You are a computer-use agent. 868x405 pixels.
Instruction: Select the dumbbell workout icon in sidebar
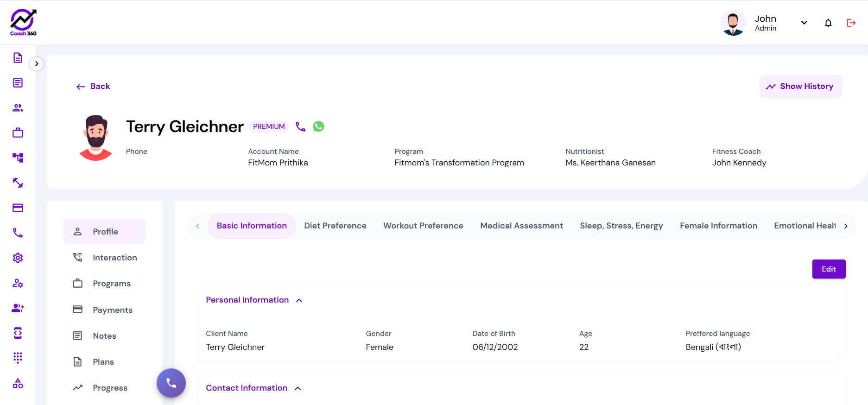18,183
